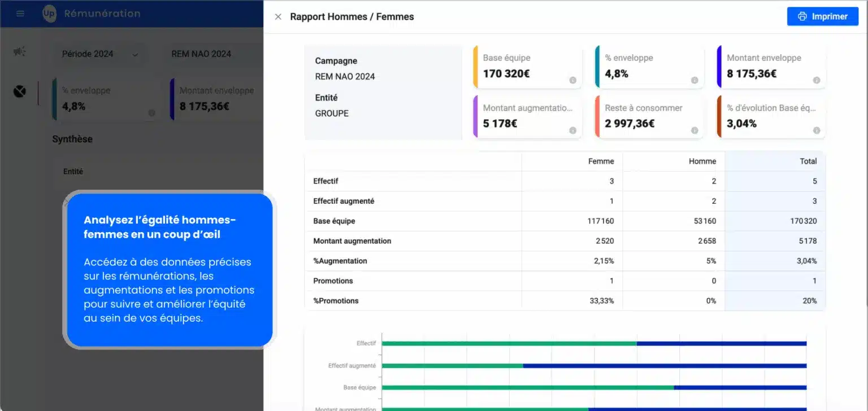The height and width of the screenshot is (411, 868).
Task: Show info for % enveloppe card in report
Action: [695, 80]
